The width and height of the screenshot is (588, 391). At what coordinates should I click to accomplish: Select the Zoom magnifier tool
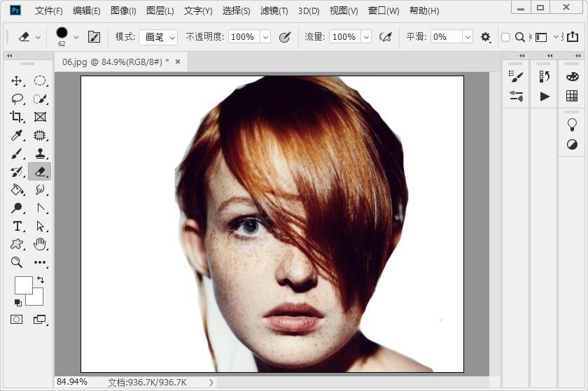pyautogui.click(x=17, y=262)
